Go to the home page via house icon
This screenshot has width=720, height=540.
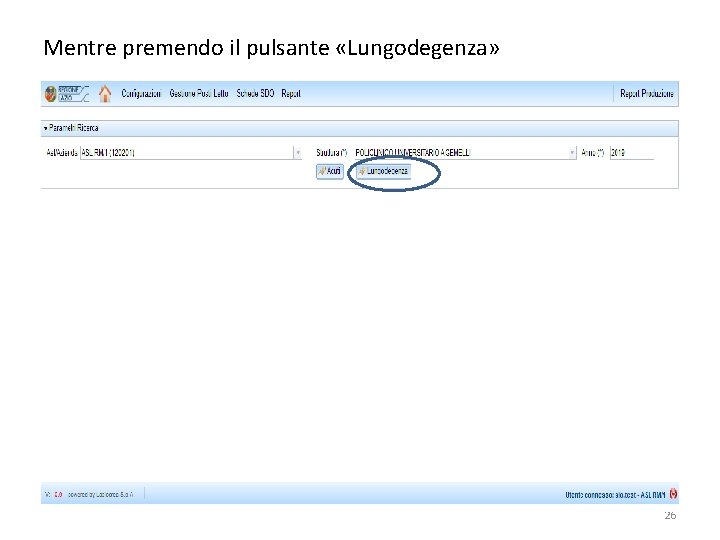pos(105,94)
